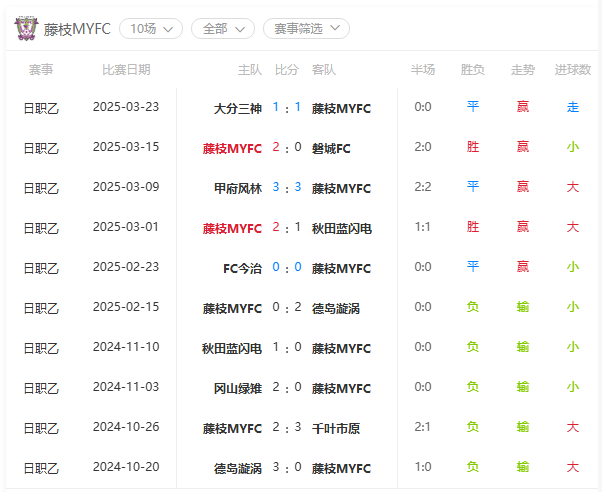The image size is (602, 492).
Task: Open the 全部 filter dropdown
Action: pyautogui.click(x=223, y=29)
